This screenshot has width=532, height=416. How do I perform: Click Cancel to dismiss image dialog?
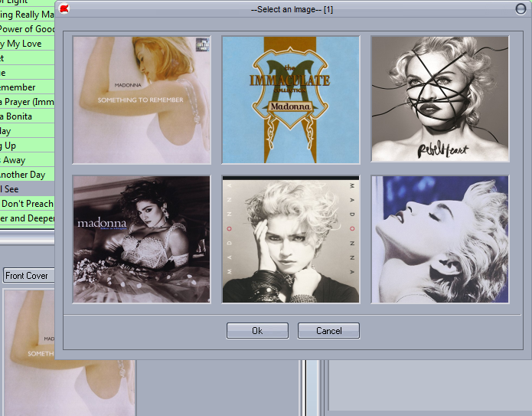[328, 331]
